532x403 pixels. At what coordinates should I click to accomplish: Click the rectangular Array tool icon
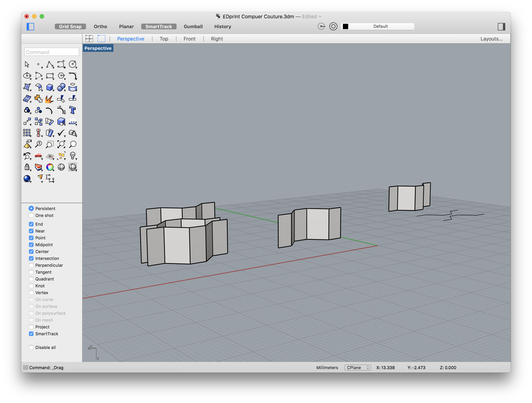[27, 133]
